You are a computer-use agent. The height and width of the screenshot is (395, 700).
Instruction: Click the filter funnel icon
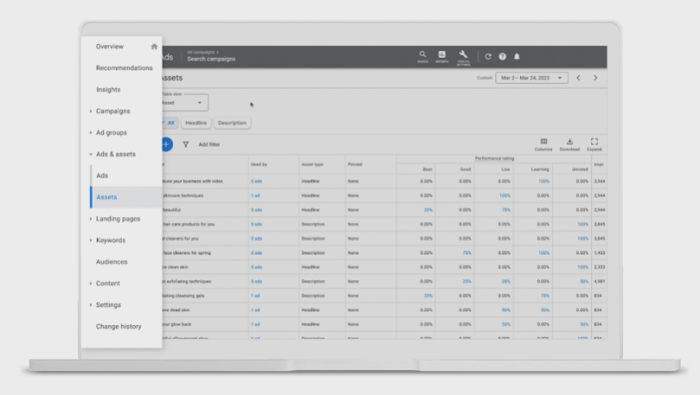pos(186,144)
